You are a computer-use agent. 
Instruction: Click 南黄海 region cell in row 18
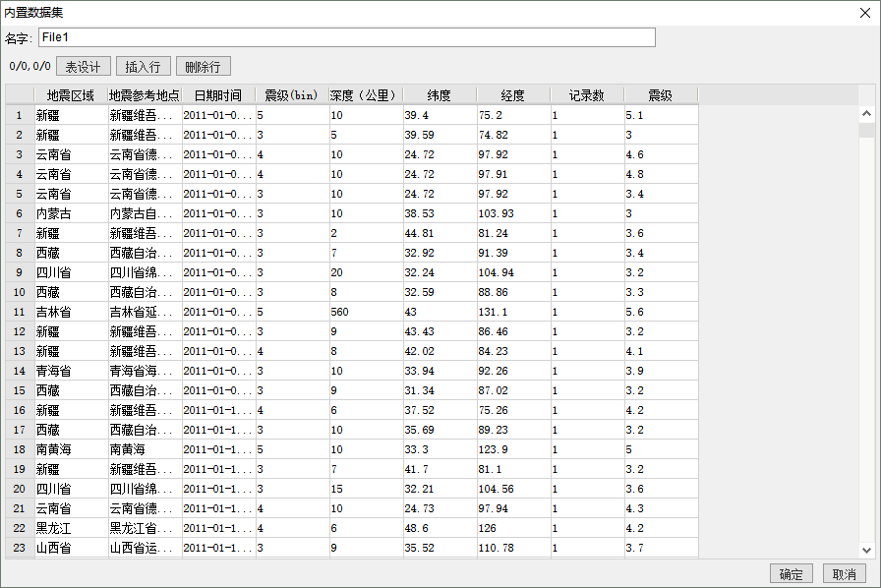[71, 449]
